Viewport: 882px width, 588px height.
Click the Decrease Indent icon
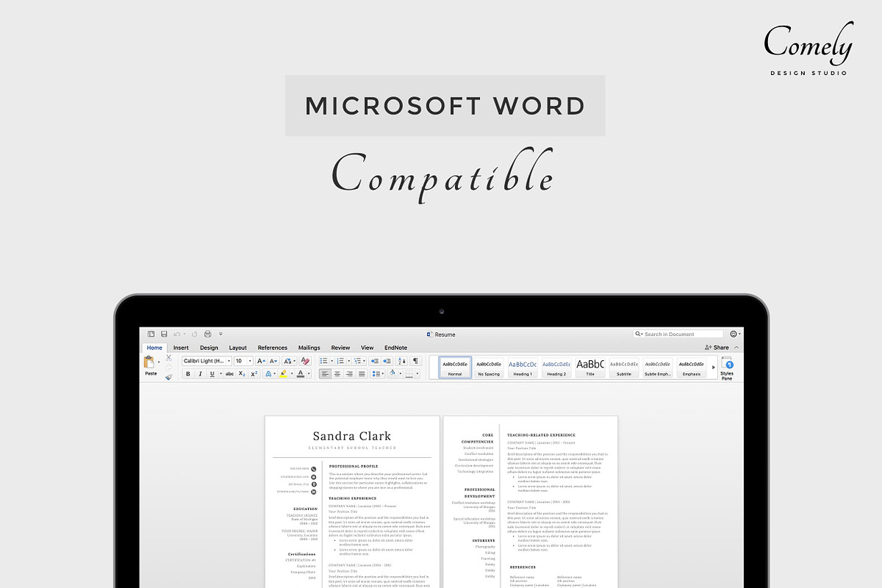click(375, 361)
